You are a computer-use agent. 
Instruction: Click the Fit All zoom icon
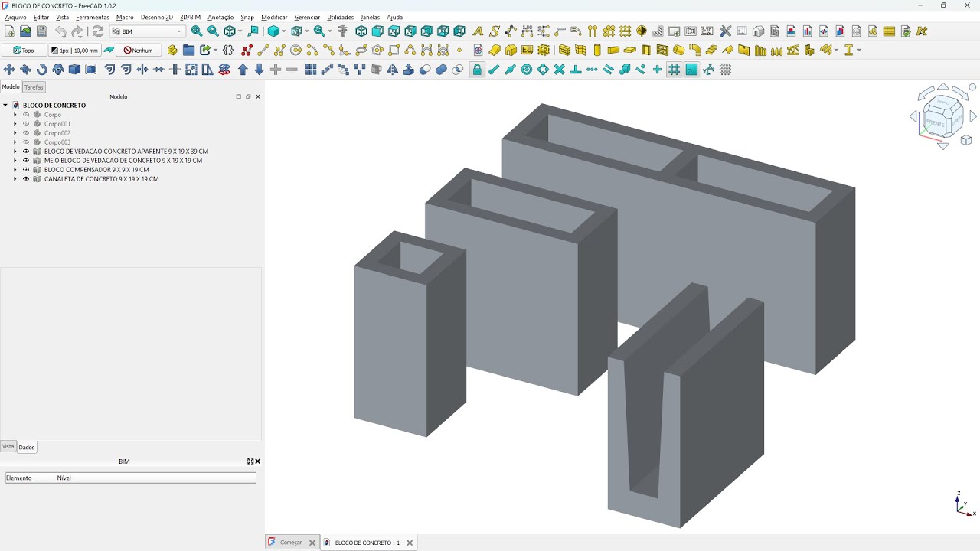pyautogui.click(x=197, y=31)
